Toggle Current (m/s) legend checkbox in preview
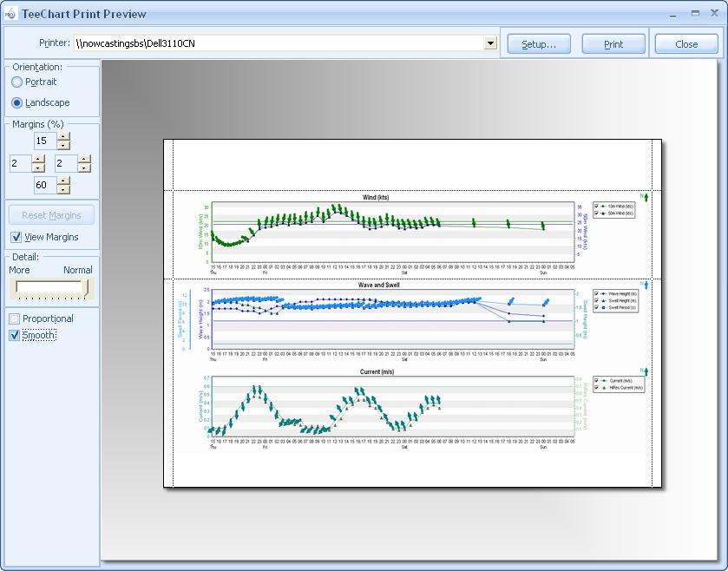The image size is (728, 571). click(x=597, y=381)
